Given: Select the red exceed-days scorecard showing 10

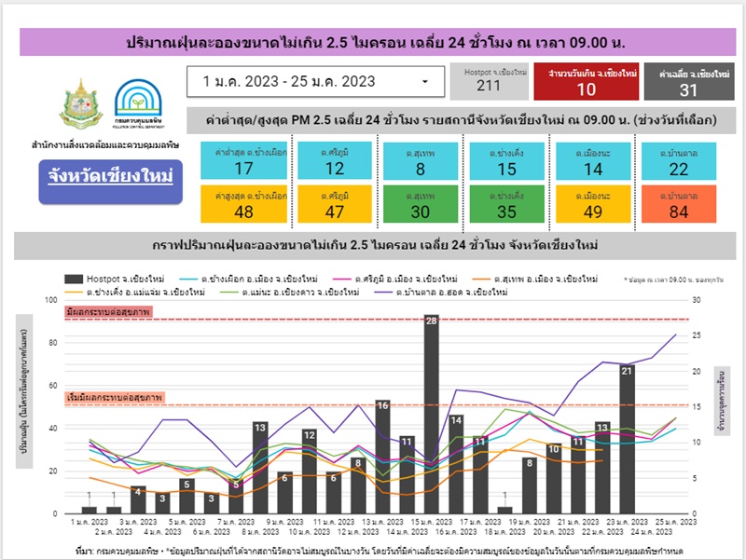Looking at the screenshot, I should 586,81.
